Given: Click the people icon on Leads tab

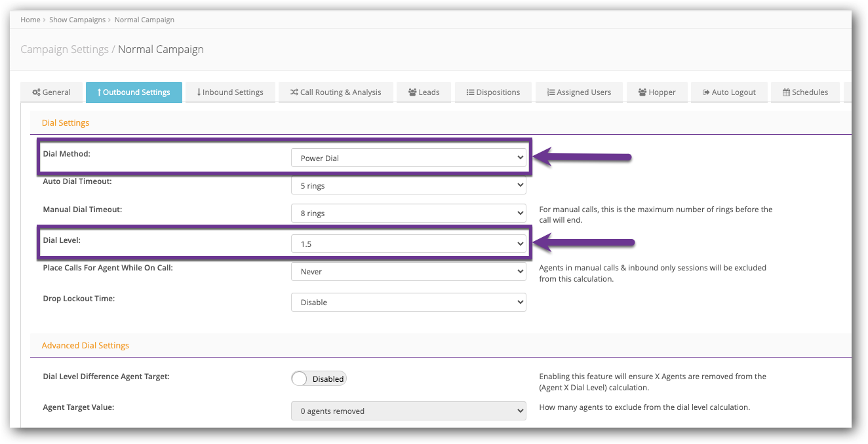Looking at the screenshot, I should (412, 92).
